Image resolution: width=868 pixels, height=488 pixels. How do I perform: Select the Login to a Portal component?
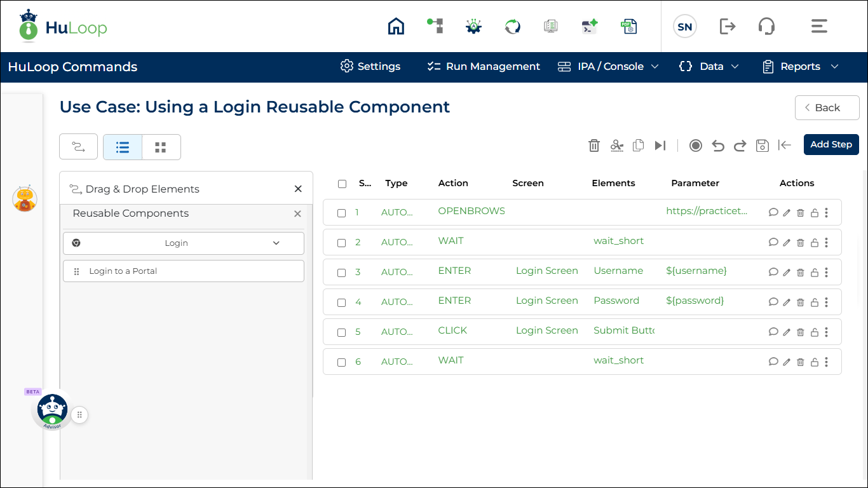pyautogui.click(x=184, y=271)
